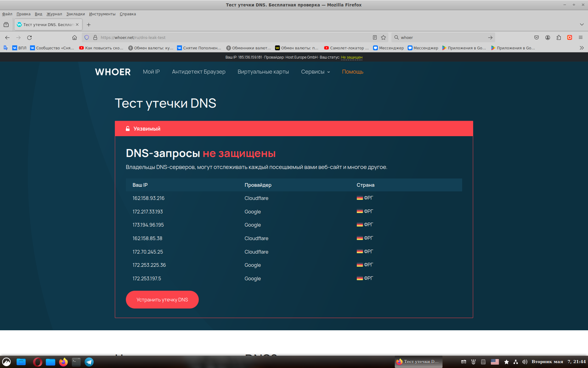Viewport: 588px width, 368px height.
Task: Click the forward navigation arrow
Action: [x=18, y=38]
